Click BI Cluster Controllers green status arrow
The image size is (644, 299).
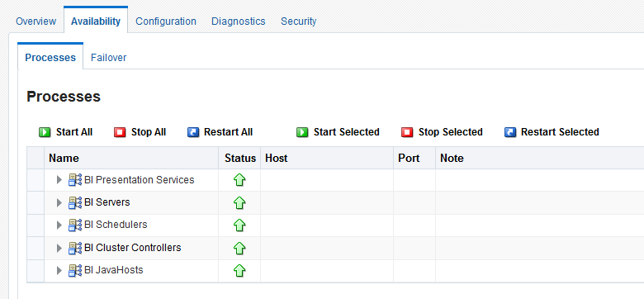coord(239,248)
